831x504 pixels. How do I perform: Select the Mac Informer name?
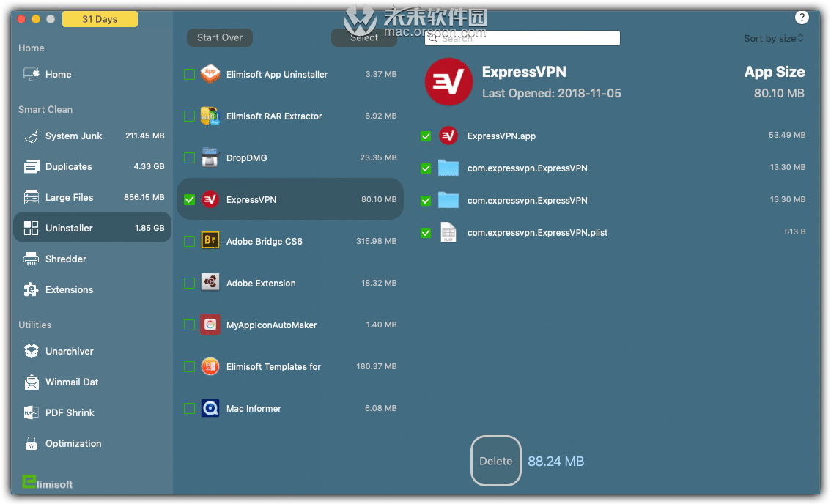[x=254, y=409]
